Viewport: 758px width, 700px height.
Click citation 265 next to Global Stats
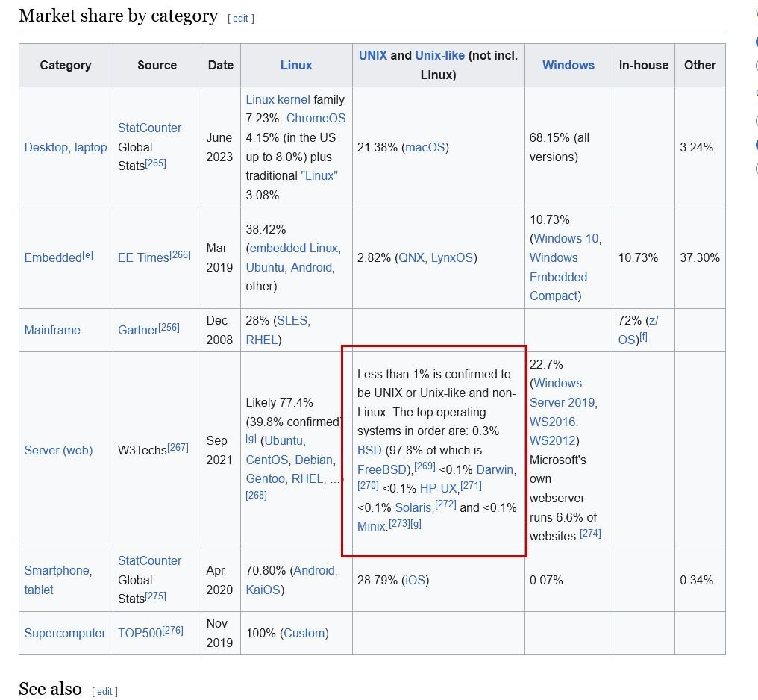coord(156,163)
